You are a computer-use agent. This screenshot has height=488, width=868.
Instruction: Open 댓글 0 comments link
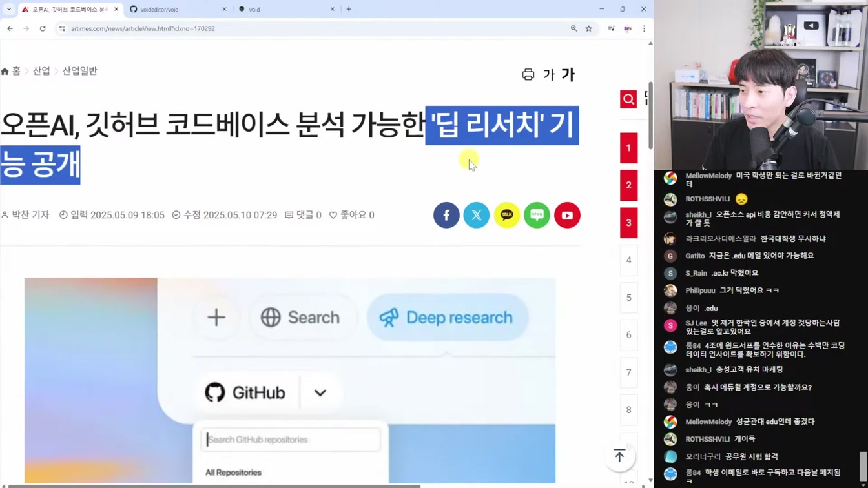pyautogui.click(x=303, y=215)
